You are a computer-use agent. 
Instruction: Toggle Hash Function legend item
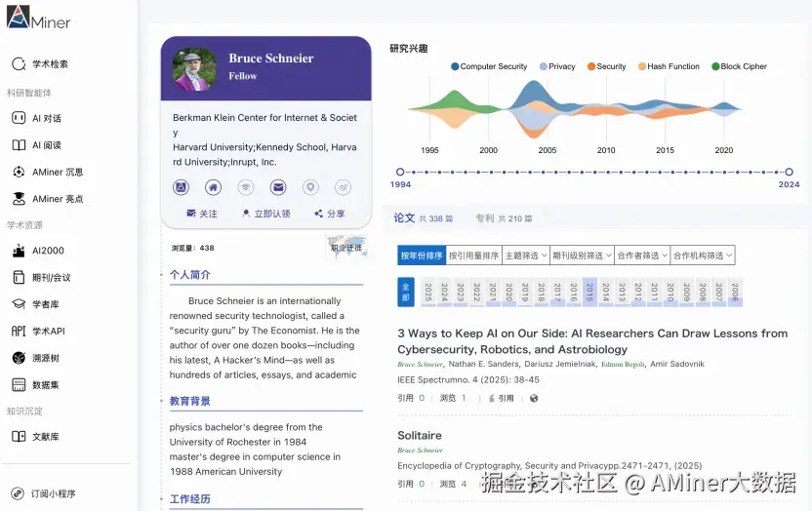point(669,66)
